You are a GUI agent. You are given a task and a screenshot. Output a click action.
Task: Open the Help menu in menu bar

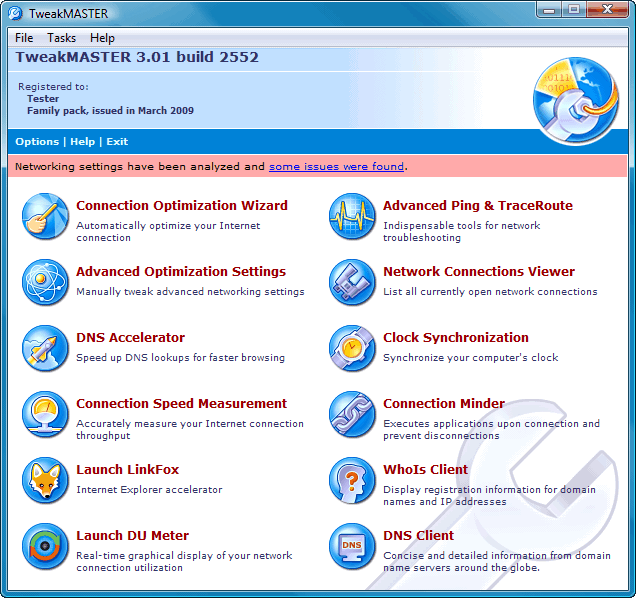(x=102, y=38)
